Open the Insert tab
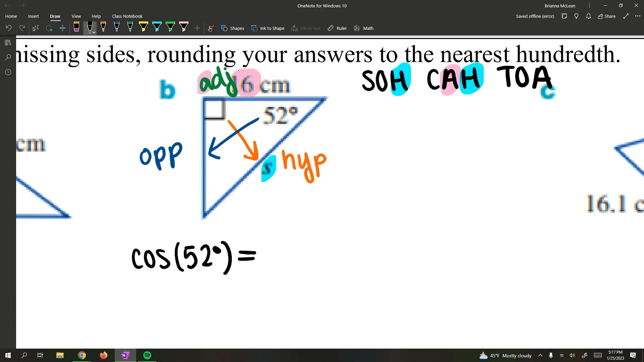The image size is (644, 362). point(33,16)
